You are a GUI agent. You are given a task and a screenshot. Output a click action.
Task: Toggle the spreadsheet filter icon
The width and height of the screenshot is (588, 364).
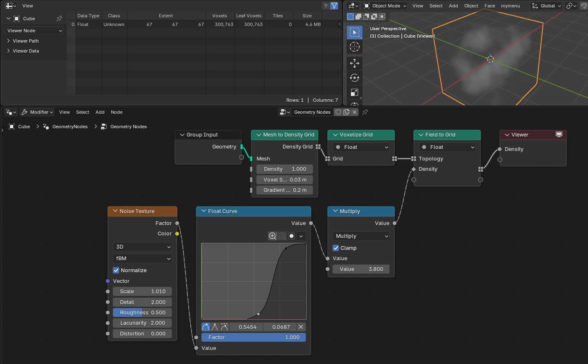(334, 6)
